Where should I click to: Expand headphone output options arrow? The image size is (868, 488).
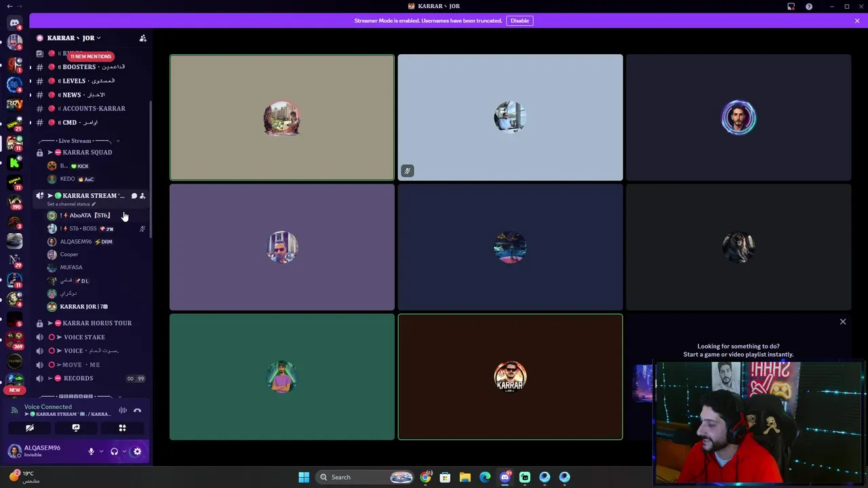[x=124, y=451]
